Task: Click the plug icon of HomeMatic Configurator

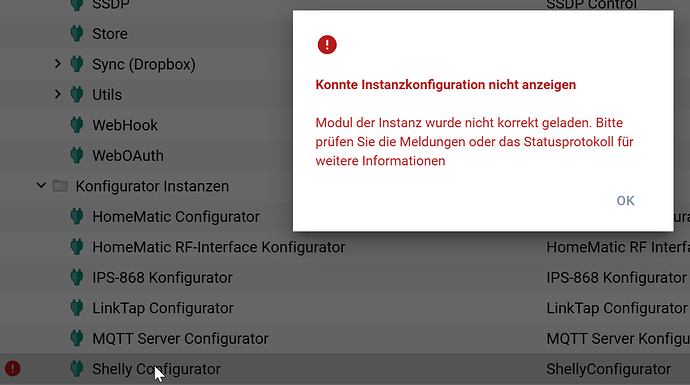Action: [77, 216]
